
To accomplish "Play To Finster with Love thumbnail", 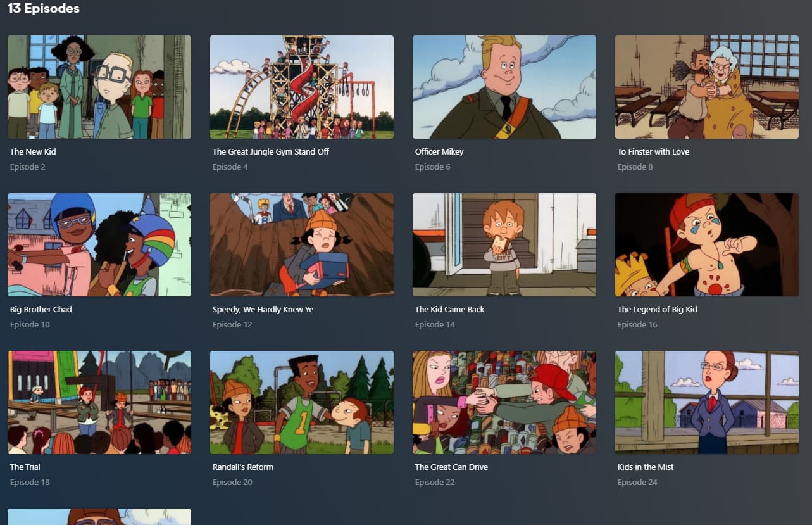I will tap(707, 87).
